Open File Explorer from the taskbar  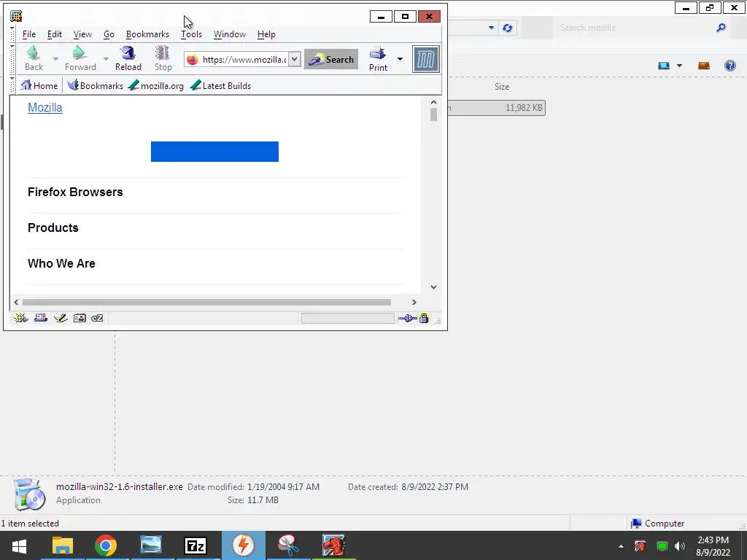point(63,545)
